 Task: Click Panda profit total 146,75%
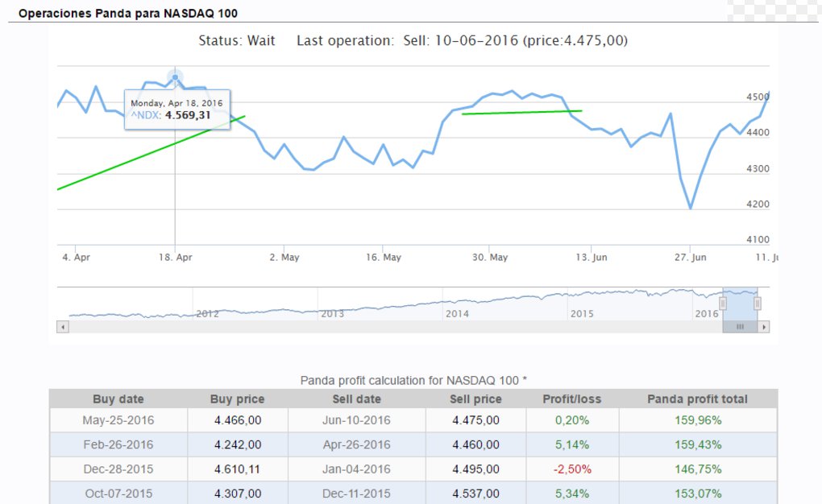pyautogui.click(x=698, y=469)
